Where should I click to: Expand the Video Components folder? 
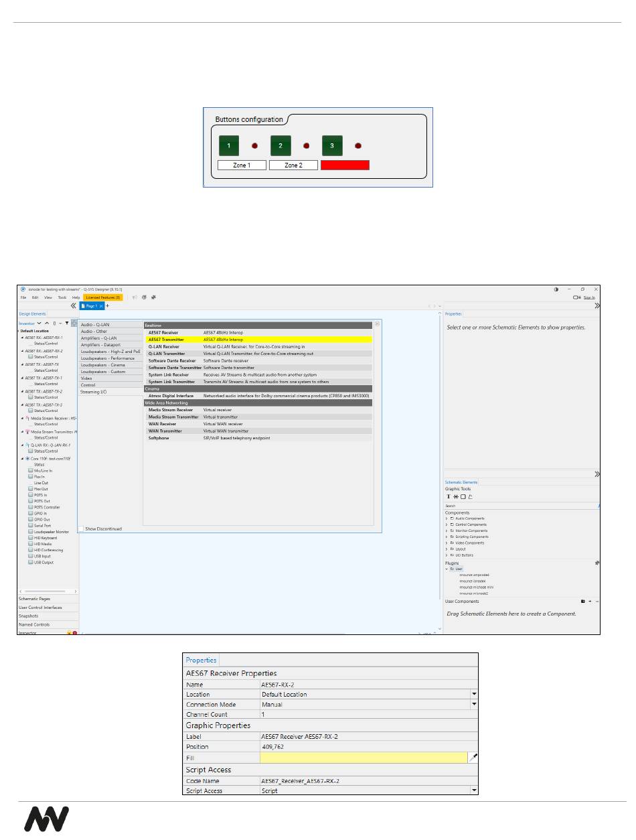click(x=447, y=543)
